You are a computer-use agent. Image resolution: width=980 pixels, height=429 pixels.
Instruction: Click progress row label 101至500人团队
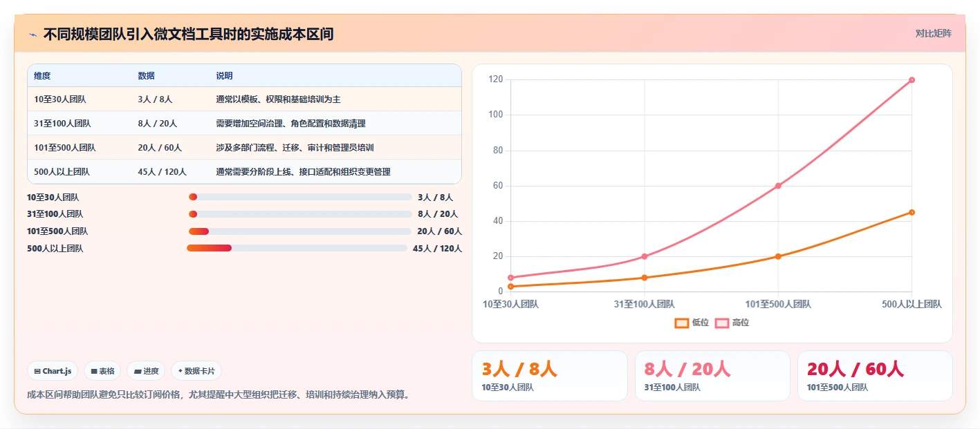(x=57, y=231)
